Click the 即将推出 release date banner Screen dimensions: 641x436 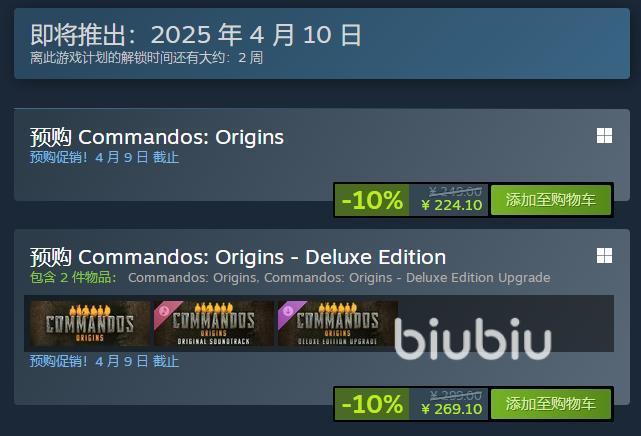pos(322,43)
